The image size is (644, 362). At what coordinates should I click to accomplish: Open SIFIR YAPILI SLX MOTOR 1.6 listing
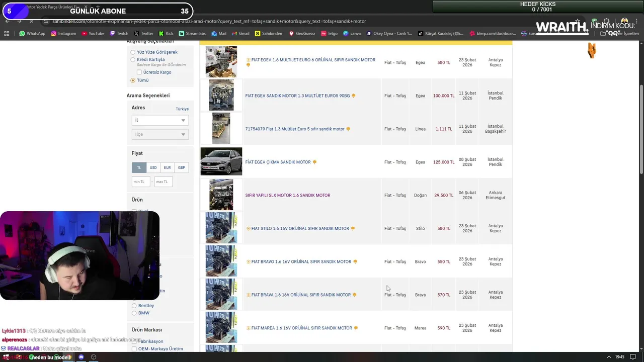coord(288,195)
